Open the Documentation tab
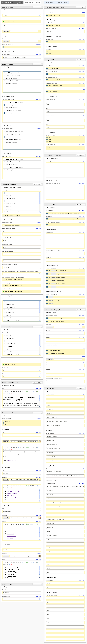 (x=50, y=3)
